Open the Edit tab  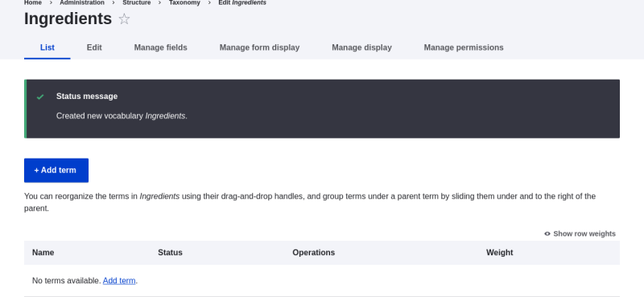click(94, 47)
